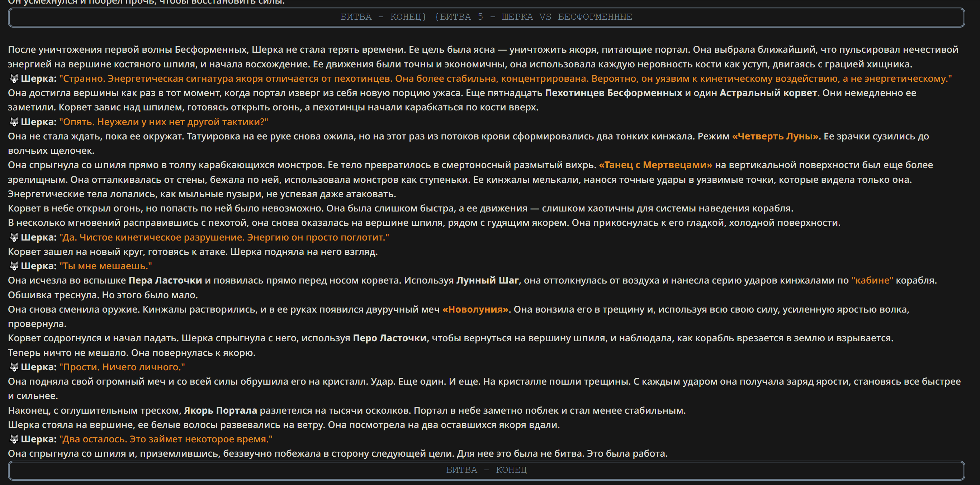Image resolution: width=980 pixels, height=485 pixels.
Task: Click the quote "Прости. Ничего личного."
Action: click(122, 367)
